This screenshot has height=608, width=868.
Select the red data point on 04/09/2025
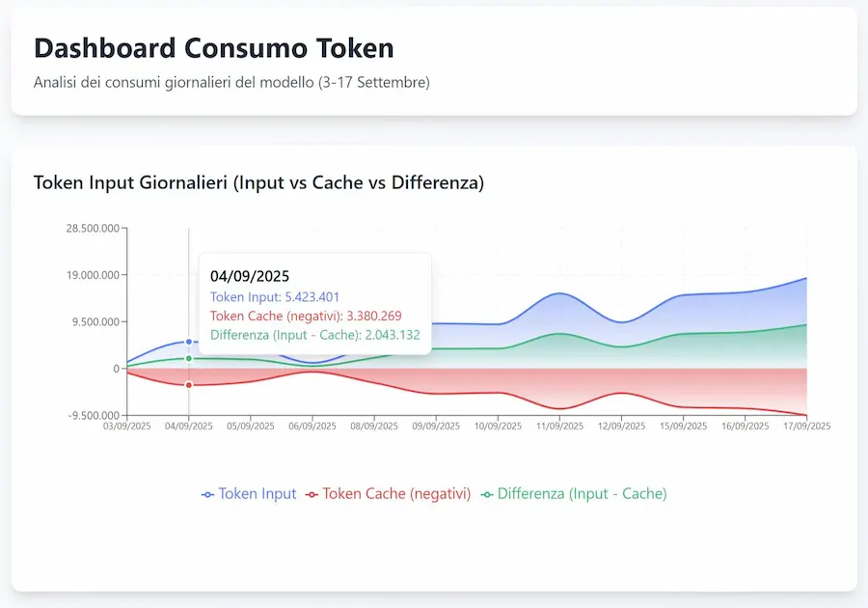pyautogui.click(x=189, y=385)
